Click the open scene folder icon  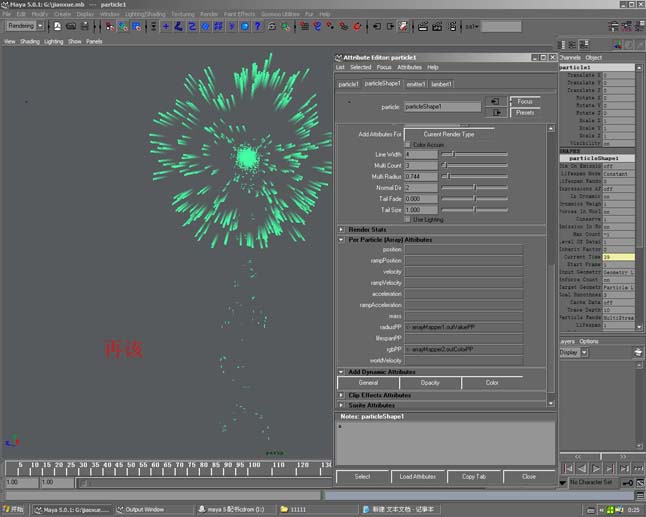tap(71, 27)
